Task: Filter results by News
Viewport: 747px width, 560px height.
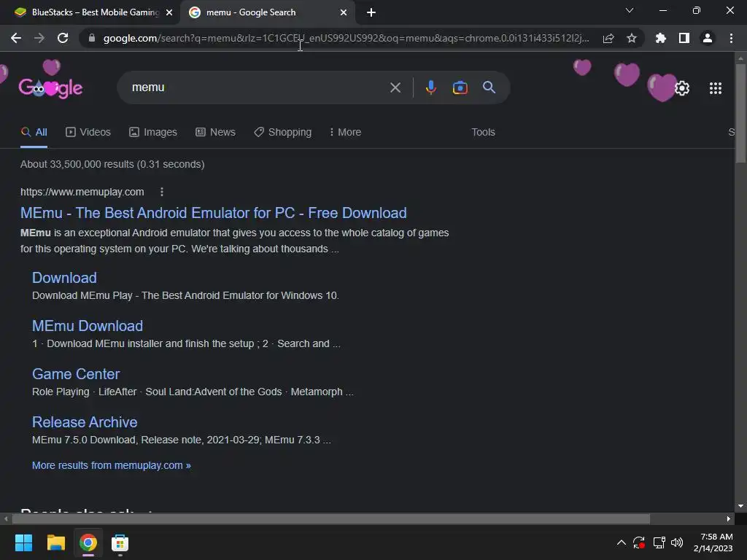Action: point(215,132)
